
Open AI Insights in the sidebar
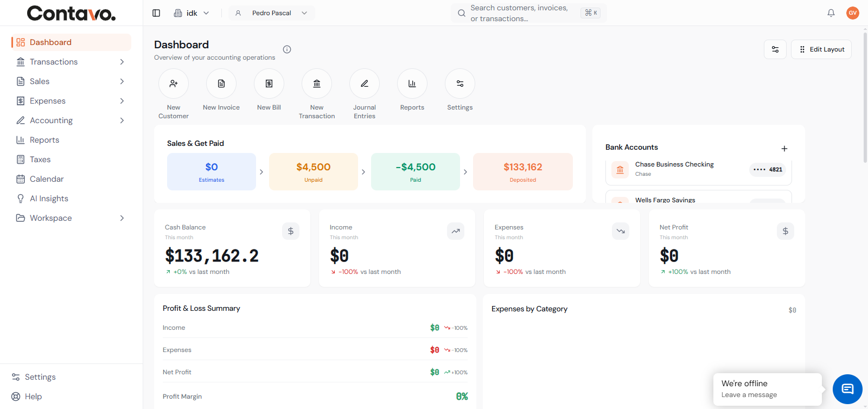tap(71, 199)
